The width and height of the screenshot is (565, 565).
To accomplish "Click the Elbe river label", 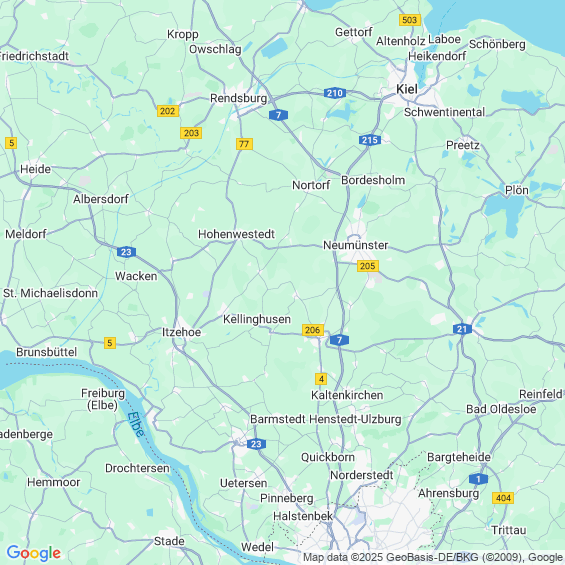I will [x=136, y=424].
